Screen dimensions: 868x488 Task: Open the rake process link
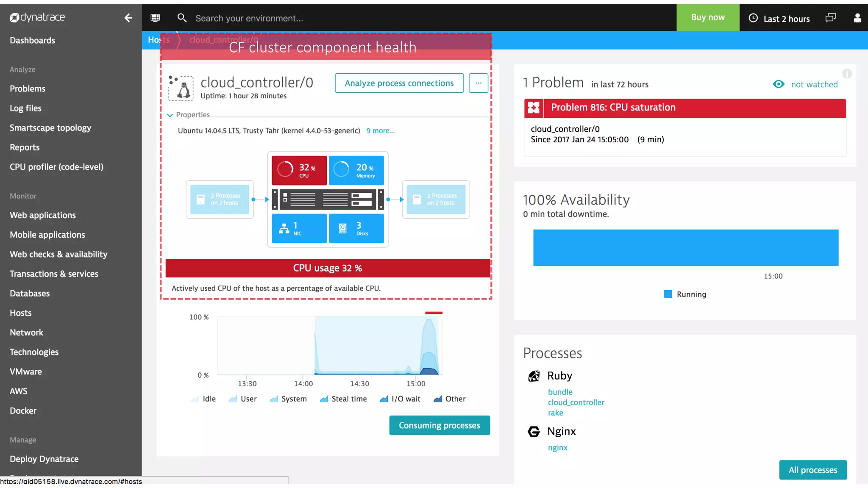point(556,413)
